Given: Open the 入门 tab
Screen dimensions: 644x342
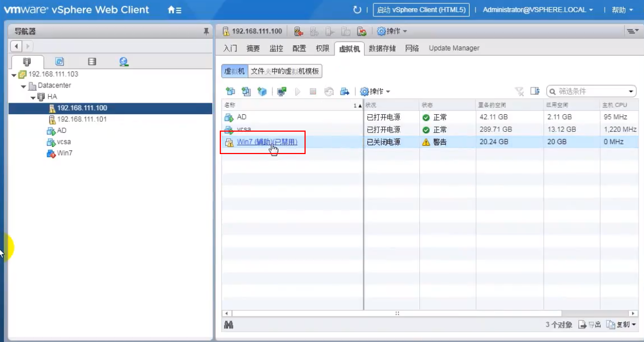Looking at the screenshot, I should (x=230, y=48).
